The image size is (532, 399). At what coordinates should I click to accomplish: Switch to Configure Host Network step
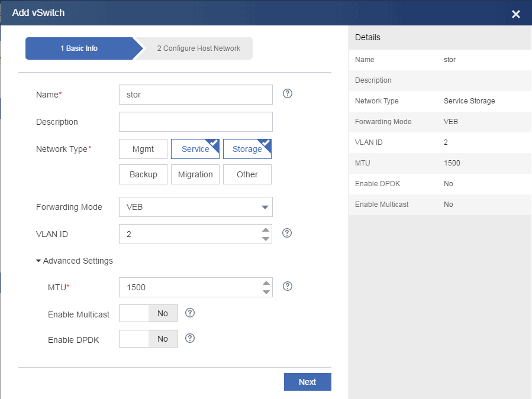click(x=198, y=48)
